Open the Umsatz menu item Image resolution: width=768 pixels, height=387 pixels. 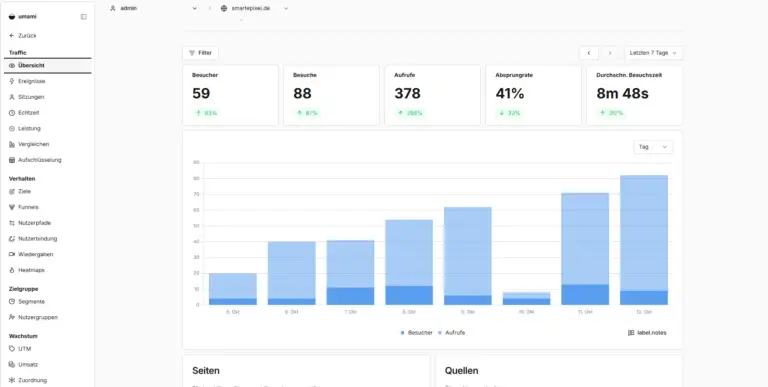click(48, 364)
